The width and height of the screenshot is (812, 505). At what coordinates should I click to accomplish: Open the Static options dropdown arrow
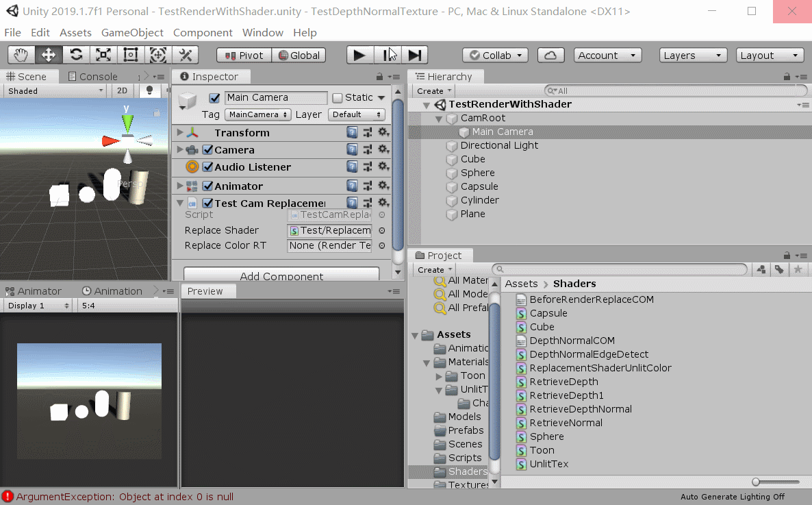click(381, 97)
